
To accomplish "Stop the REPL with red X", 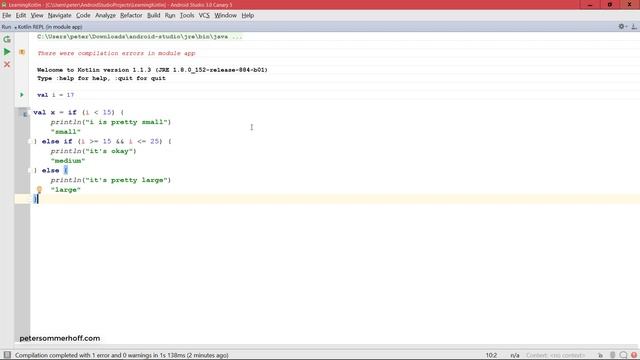I will [7, 64].
